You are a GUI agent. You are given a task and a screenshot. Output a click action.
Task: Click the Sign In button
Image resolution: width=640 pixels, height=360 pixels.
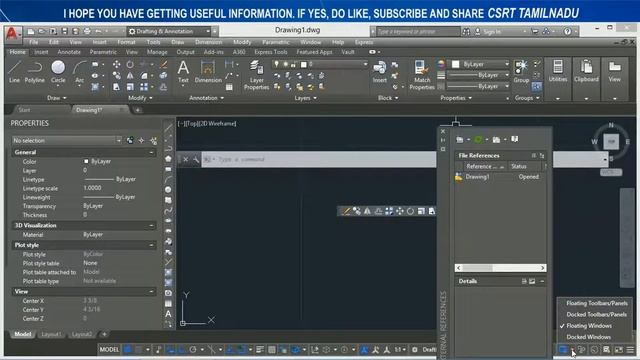point(492,31)
